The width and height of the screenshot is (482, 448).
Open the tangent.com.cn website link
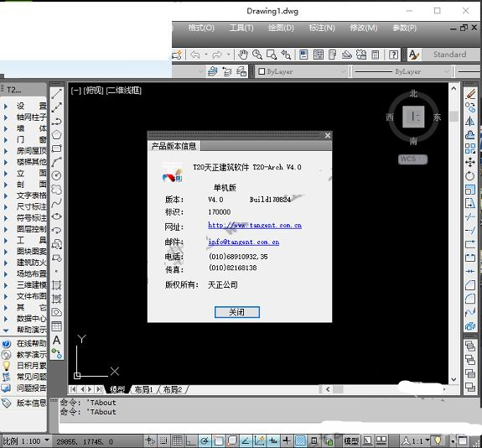[255, 225]
